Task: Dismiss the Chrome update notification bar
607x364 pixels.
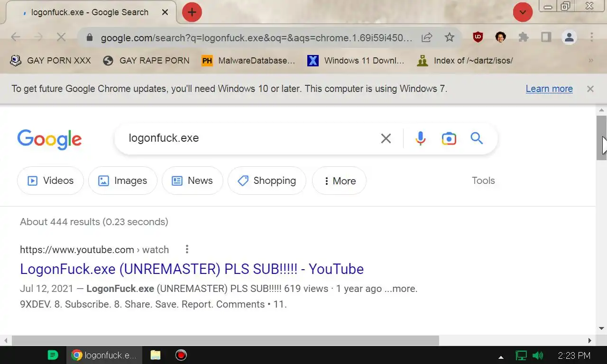Action: [x=590, y=89]
